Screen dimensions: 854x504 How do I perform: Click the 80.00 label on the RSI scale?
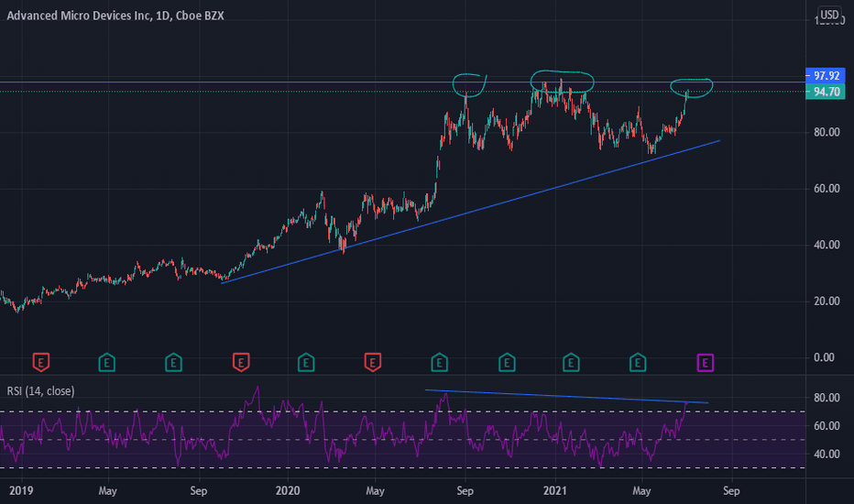click(x=827, y=398)
